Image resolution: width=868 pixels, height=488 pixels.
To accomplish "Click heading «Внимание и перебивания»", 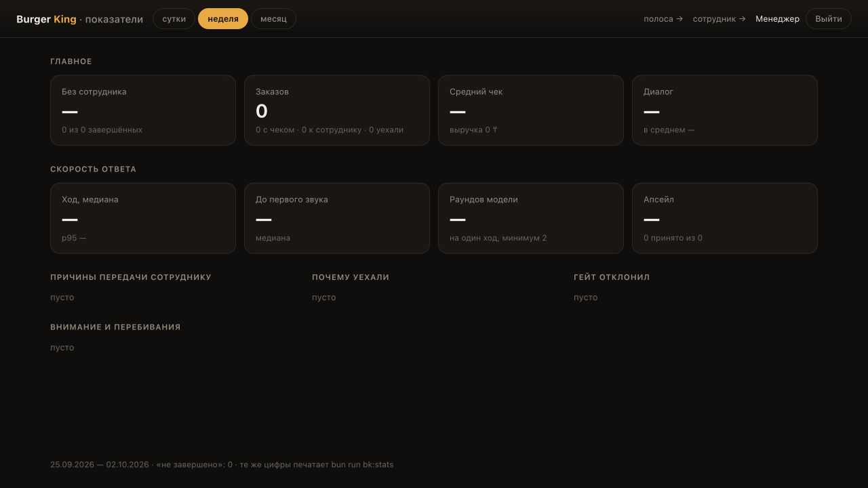I will click(x=115, y=327).
